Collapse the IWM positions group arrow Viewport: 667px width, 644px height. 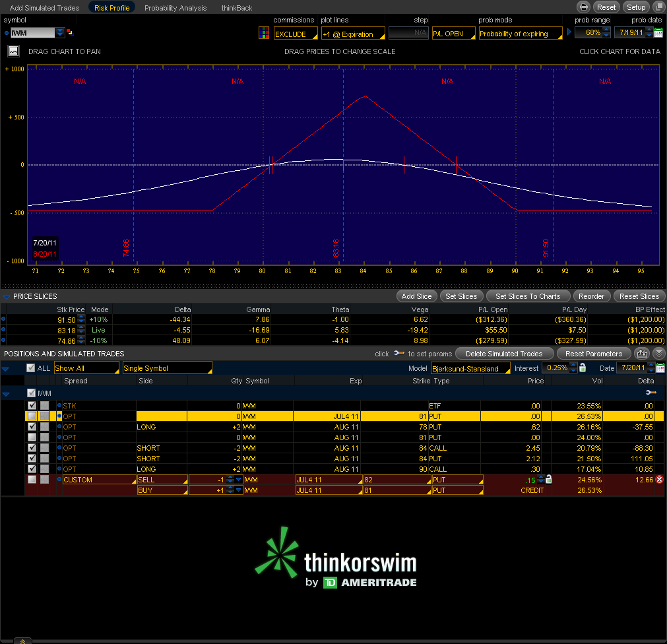[x=6, y=394]
